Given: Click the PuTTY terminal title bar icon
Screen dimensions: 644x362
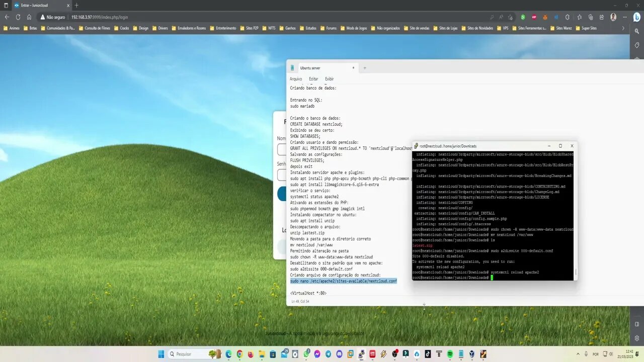Looking at the screenshot, I should (x=416, y=146).
